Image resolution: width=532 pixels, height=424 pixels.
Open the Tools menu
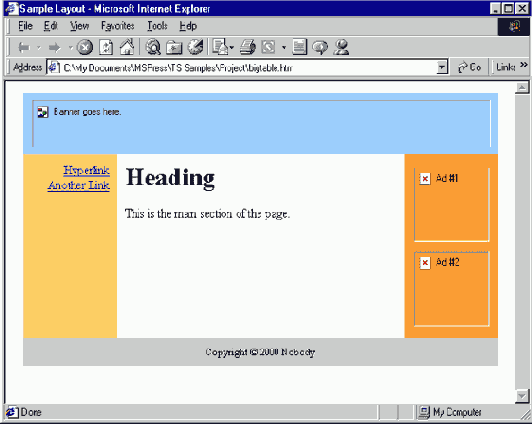(x=157, y=26)
